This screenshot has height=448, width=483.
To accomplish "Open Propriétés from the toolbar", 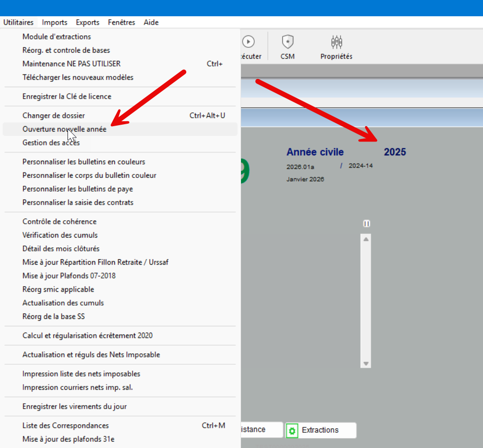I will point(337,42).
